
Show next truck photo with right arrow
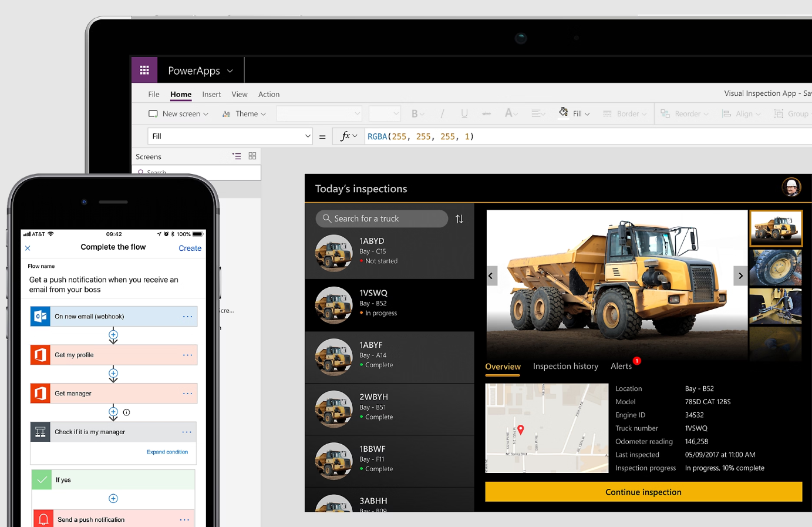740,276
